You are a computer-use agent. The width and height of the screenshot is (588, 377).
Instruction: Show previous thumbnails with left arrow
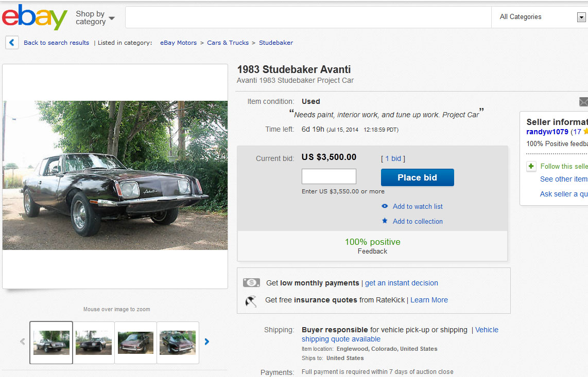point(22,342)
